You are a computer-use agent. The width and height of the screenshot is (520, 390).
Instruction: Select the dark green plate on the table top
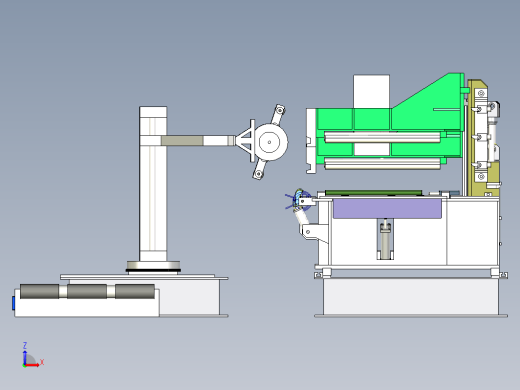pyautogui.click(x=374, y=193)
